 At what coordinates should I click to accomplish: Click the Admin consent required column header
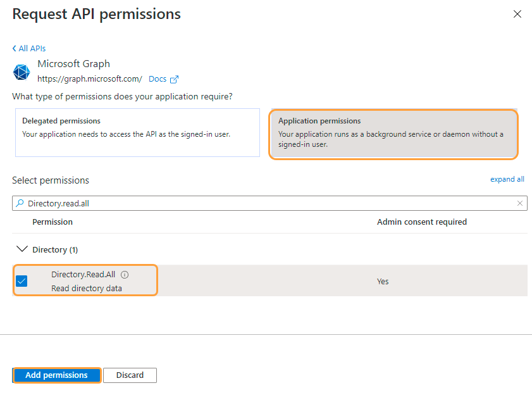coord(421,222)
